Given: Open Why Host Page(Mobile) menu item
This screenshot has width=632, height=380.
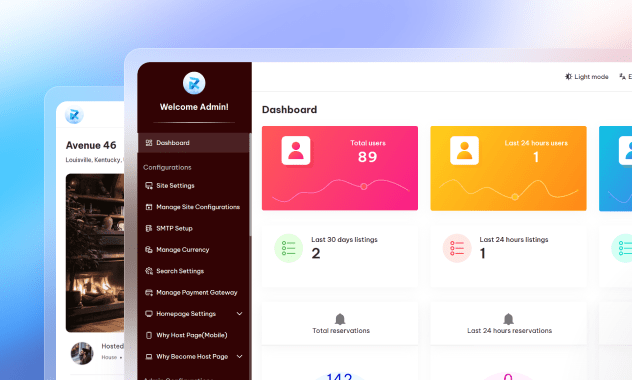Looking at the screenshot, I should (193, 335).
